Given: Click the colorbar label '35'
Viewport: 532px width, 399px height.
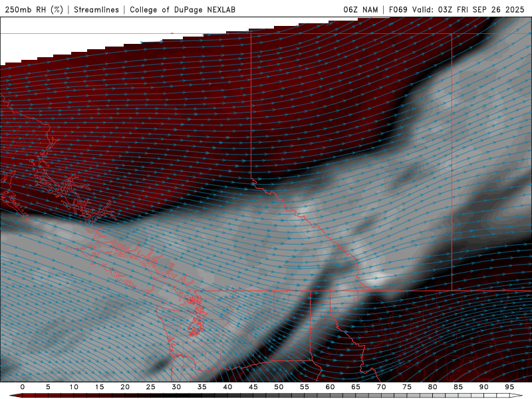Looking at the screenshot, I should [x=202, y=387].
